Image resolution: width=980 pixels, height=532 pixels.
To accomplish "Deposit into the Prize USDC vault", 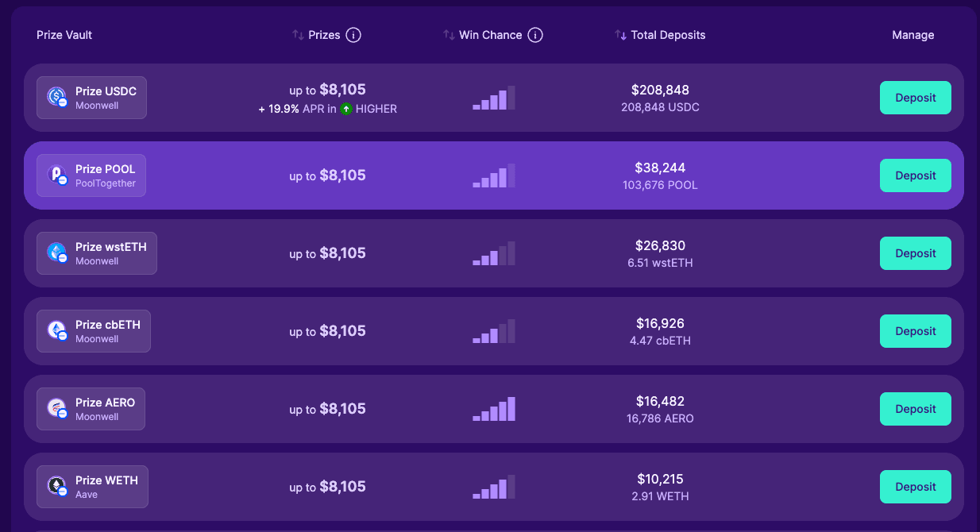I will (915, 98).
